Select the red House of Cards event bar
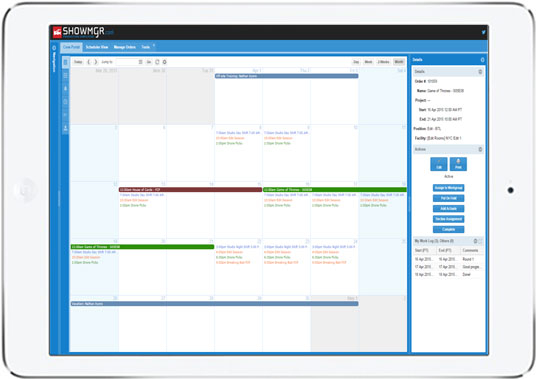Image resolution: width=536 pixels, height=379 pixels. tap(190, 190)
